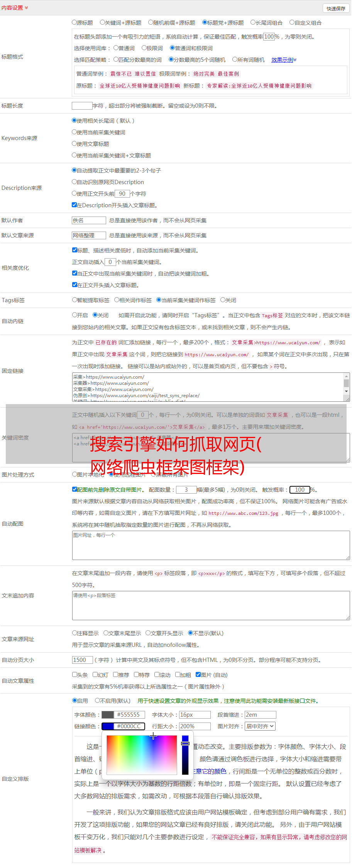352x868 pixels.
Task: Enable the 推荐 article attribute
Action: pos(115,675)
